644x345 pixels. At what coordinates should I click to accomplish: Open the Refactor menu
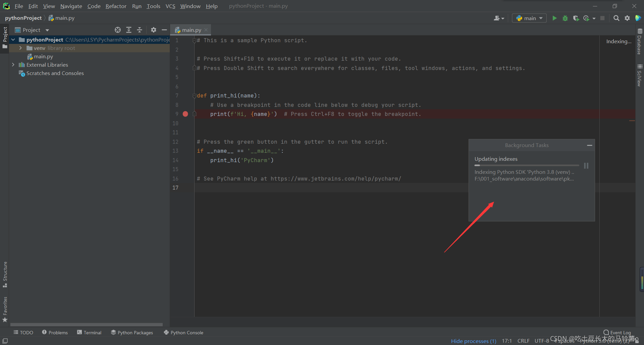click(x=116, y=6)
